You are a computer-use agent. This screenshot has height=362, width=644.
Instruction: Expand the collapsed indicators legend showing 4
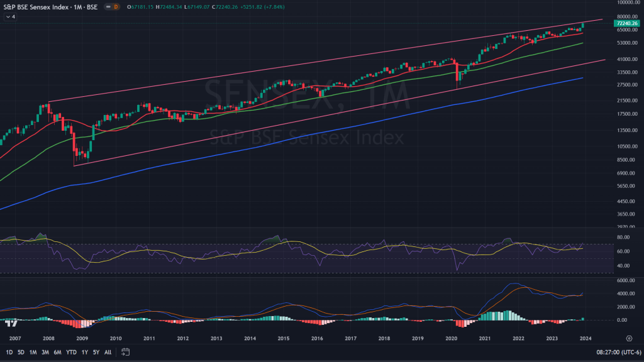pyautogui.click(x=10, y=17)
